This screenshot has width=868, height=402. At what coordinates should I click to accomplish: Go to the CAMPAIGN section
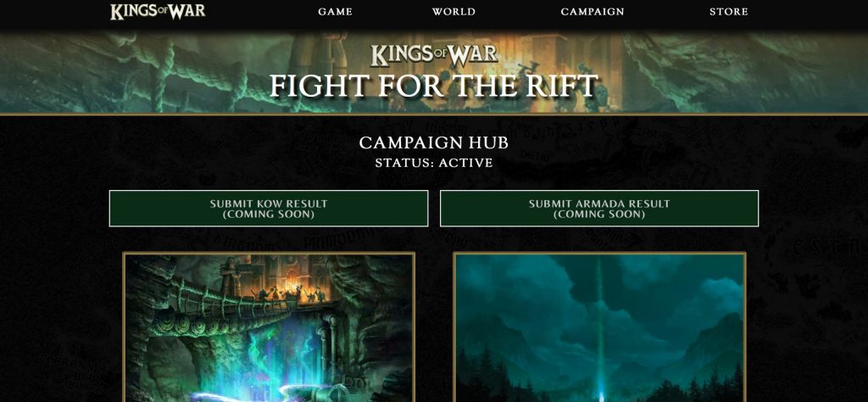tap(593, 12)
